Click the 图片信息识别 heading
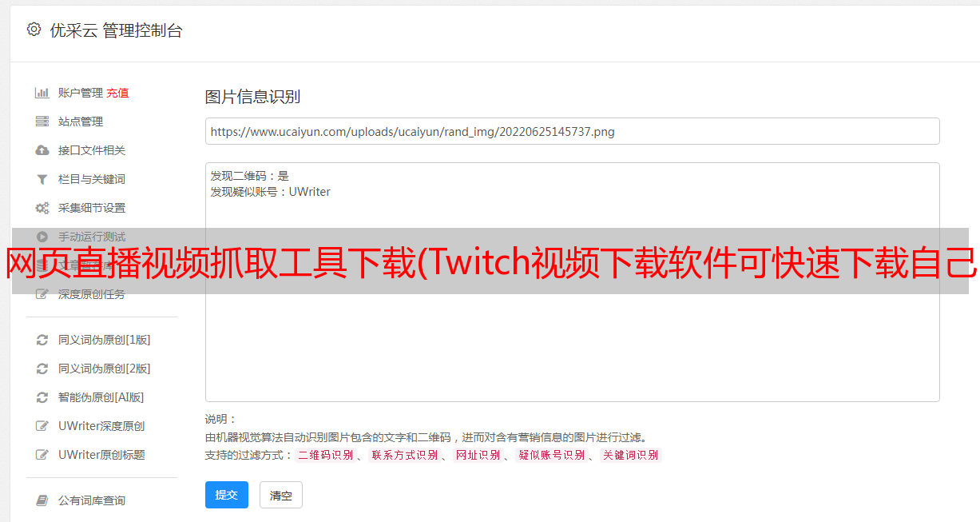Viewport: 980px width, 522px height. pyautogui.click(x=253, y=98)
